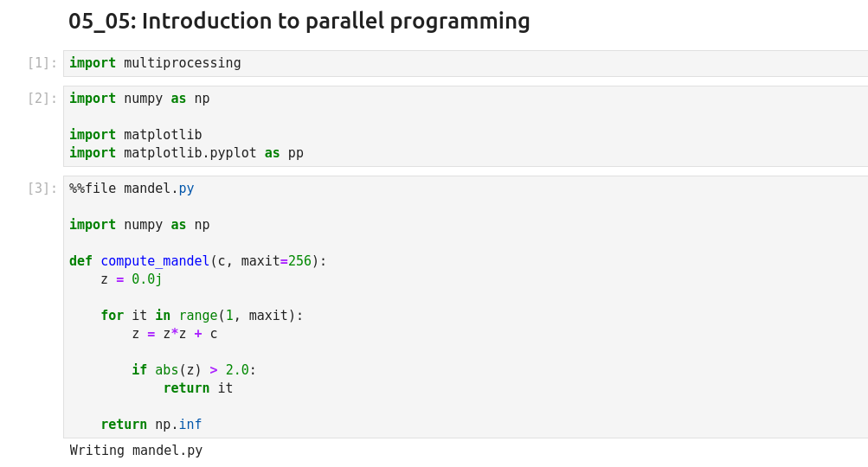Click the cell prompt labeled [2]
The width and height of the screenshot is (868, 467).
point(42,99)
